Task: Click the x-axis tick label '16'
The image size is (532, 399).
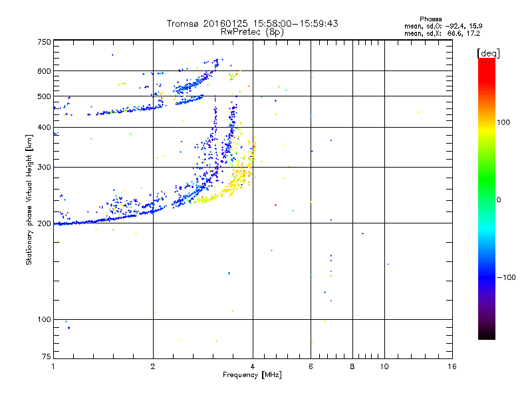Action: pos(452,366)
